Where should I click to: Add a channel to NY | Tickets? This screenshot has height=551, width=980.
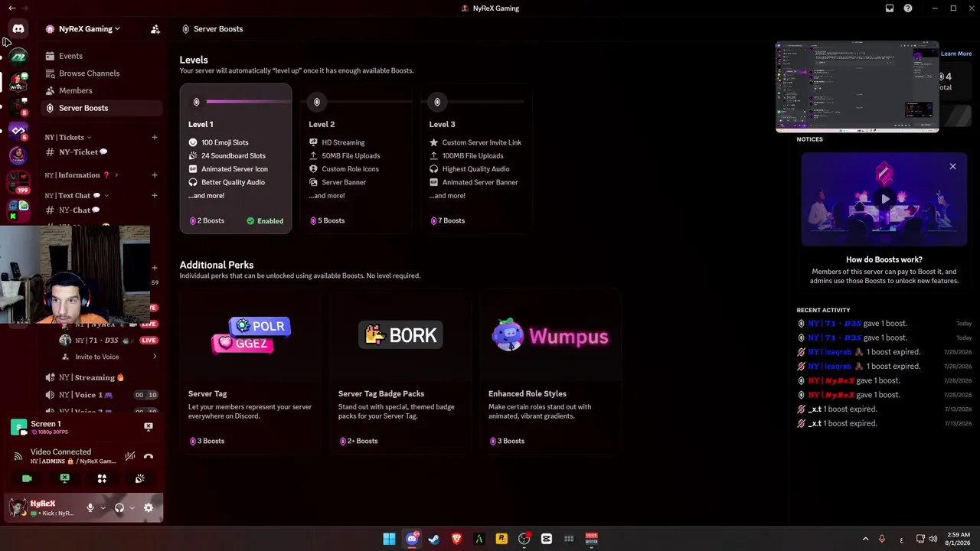click(x=154, y=138)
